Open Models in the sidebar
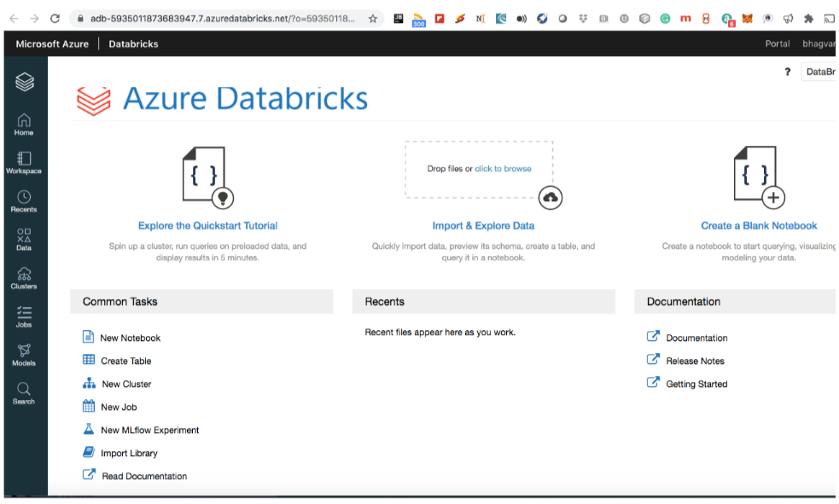 (x=24, y=356)
